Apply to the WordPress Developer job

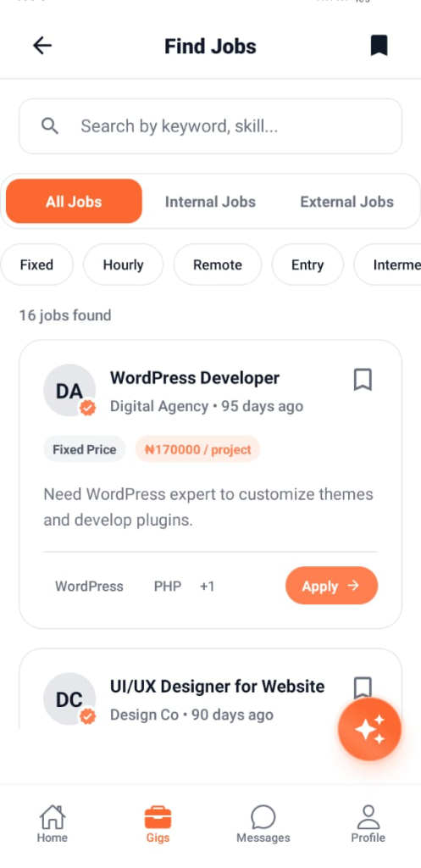(x=331, y=586)
